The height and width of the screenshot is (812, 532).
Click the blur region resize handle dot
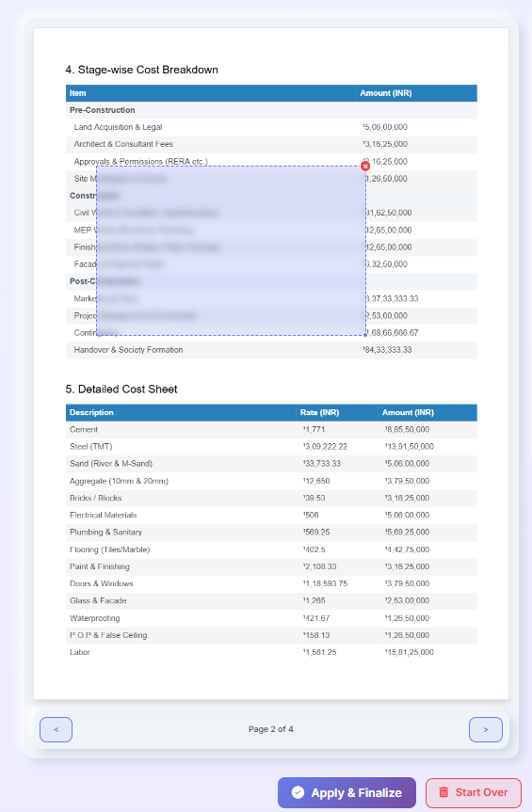tap(365, 335)
